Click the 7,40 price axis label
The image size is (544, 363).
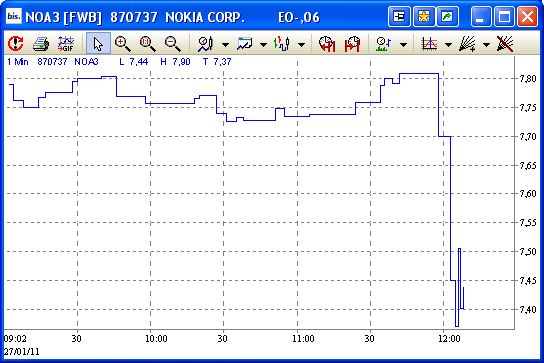[x=528, y=309]
